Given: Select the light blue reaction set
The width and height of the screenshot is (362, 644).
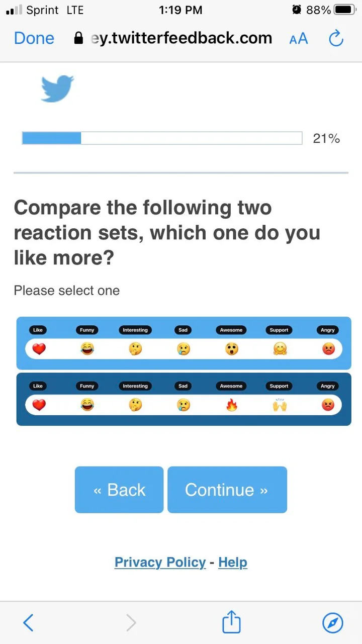Looking at the screenshot, I should (x=184, y=343).
